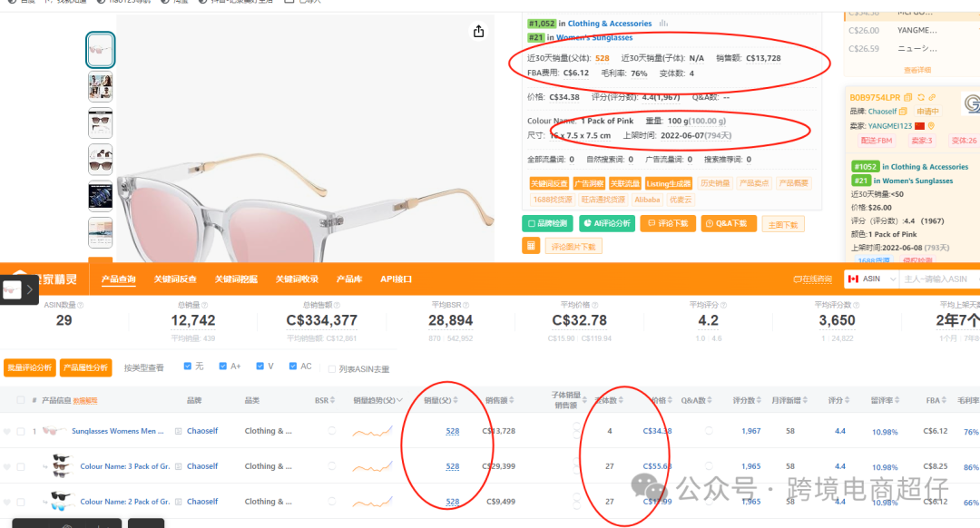This screenshot has width=980, height=528.
Task: Click help icon next to 平均价格
Action: coord(595,305)
